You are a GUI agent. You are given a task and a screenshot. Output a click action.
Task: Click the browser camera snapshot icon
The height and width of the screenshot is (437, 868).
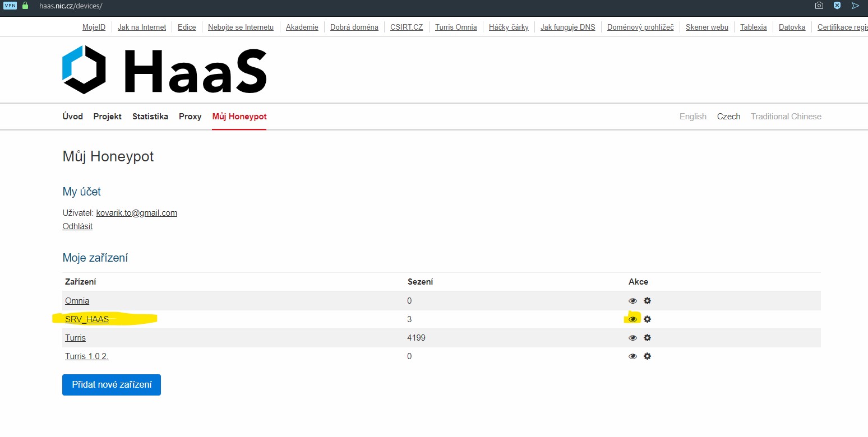pyautogui.click(x=819, y=6)
